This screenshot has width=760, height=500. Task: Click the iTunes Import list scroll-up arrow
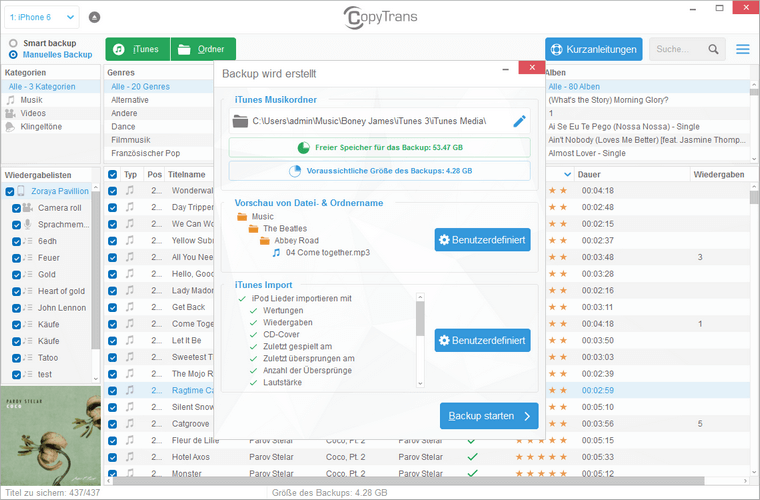(420, 297)
